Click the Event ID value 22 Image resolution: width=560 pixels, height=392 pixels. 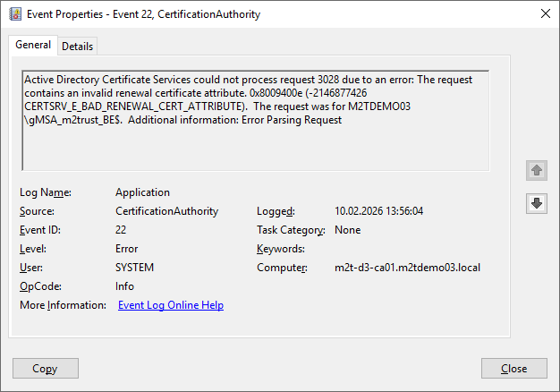click(122, 230)
